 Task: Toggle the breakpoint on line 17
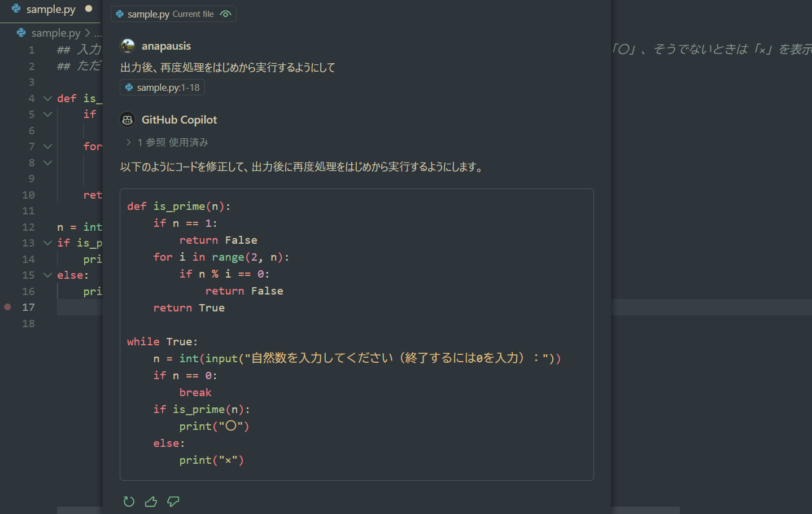(7, 307)
